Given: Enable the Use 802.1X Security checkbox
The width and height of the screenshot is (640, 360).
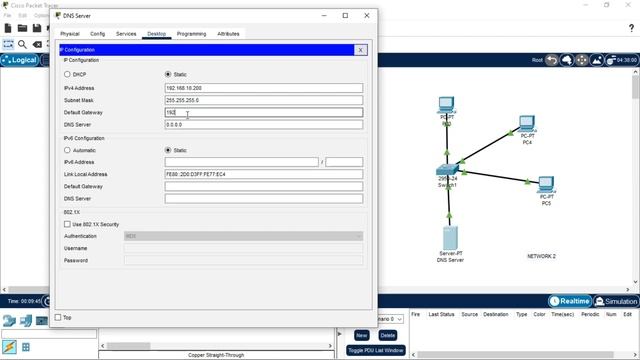Looking at the screenshot, I should (67, 224).
